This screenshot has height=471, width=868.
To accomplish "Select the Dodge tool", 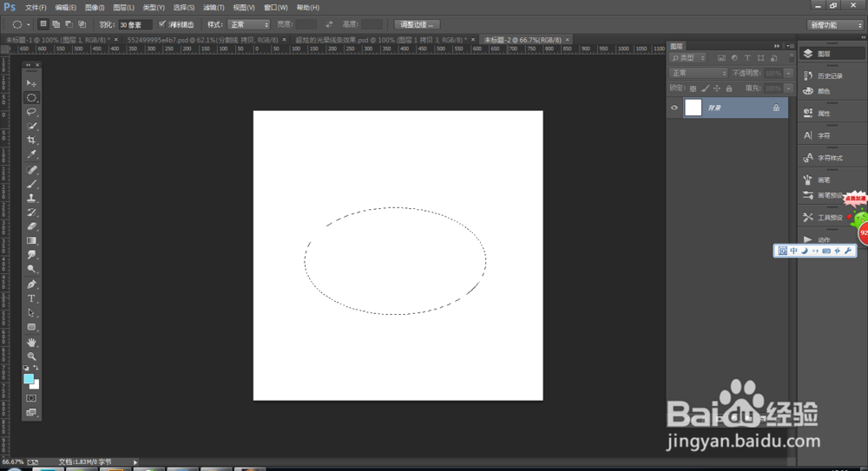I will point(31,269).
